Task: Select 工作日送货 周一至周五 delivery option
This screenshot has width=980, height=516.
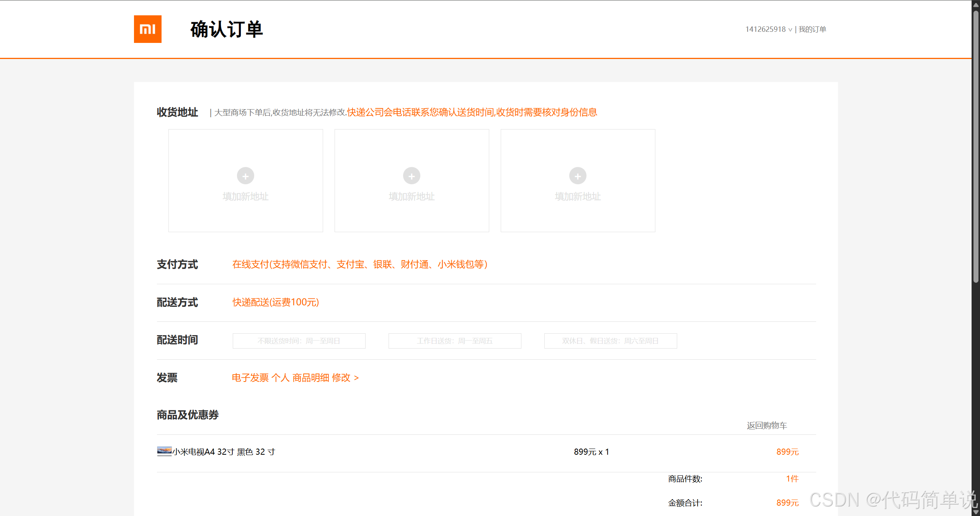Action: pyautogui.click(x=455, y=341)
